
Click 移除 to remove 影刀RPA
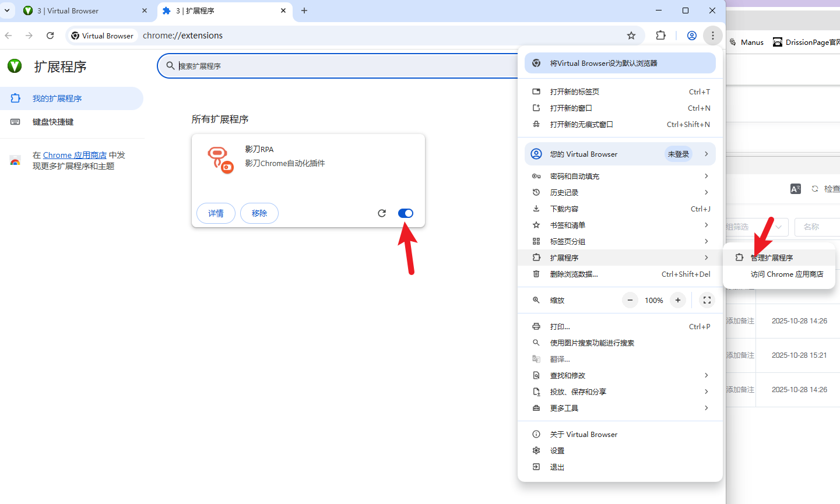(259, 213)
